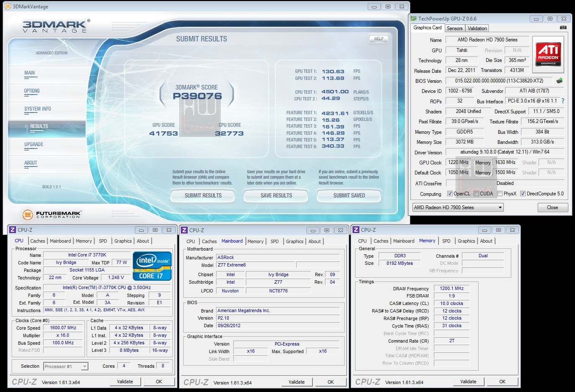The image size is (575, 392).
Task: Switch to the Validation tab in GPU-Z
Action: pos(477,28)
